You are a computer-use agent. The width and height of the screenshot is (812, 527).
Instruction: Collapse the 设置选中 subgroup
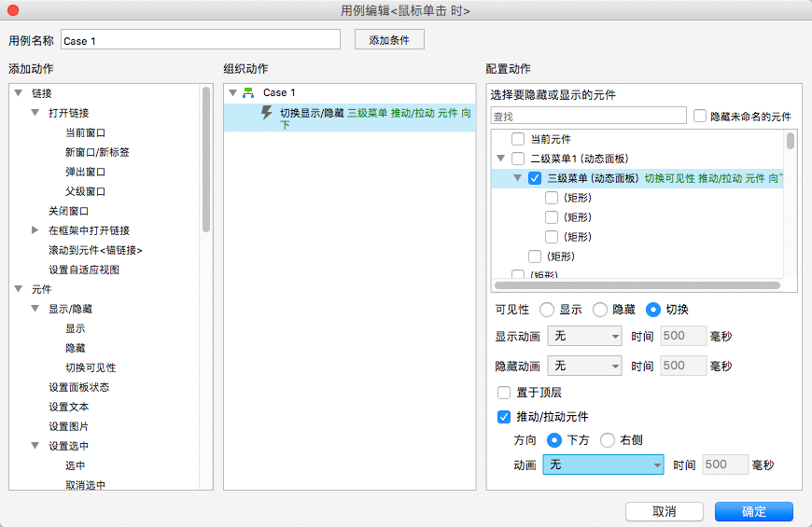click(x=35, y=445)
